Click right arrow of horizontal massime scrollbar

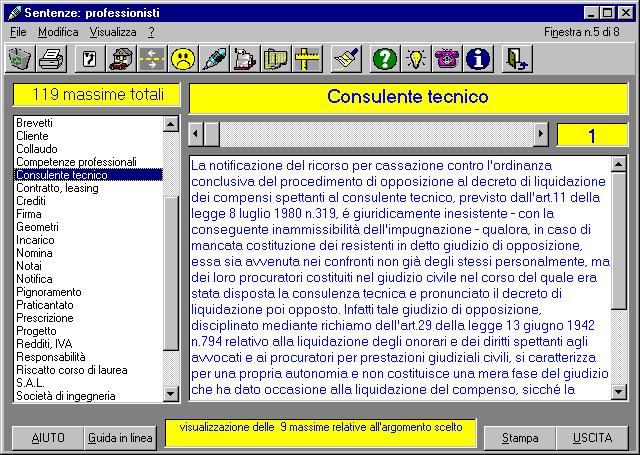541,134
